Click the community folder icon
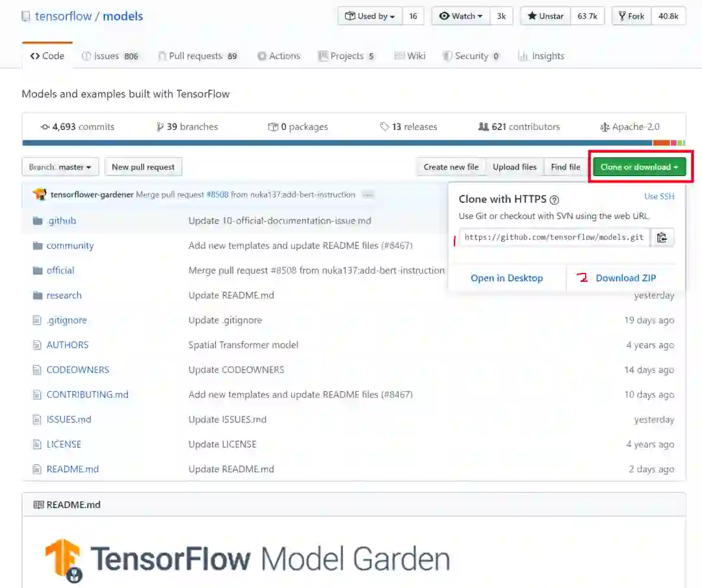This screenshot has width=702, height=588. coord(38,246)
